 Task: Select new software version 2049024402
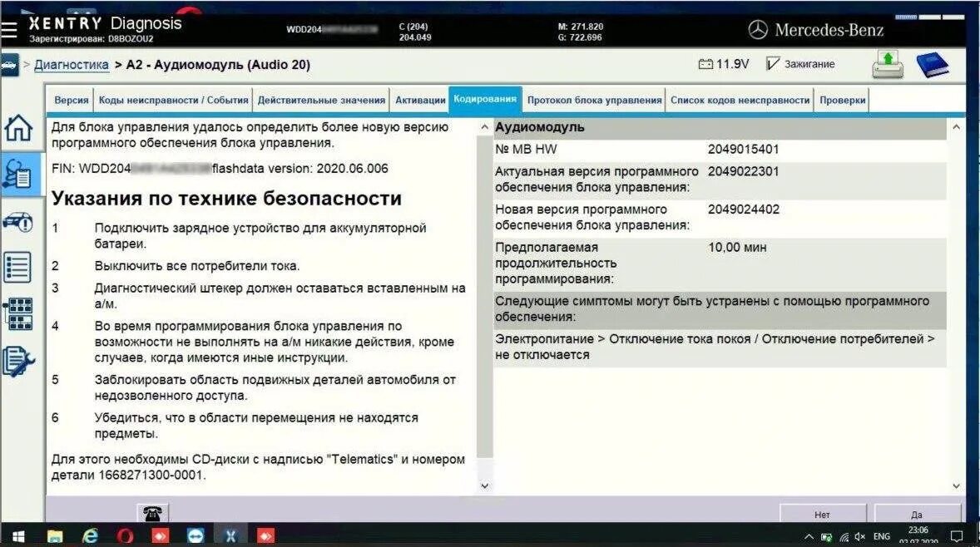coord(744,209)
